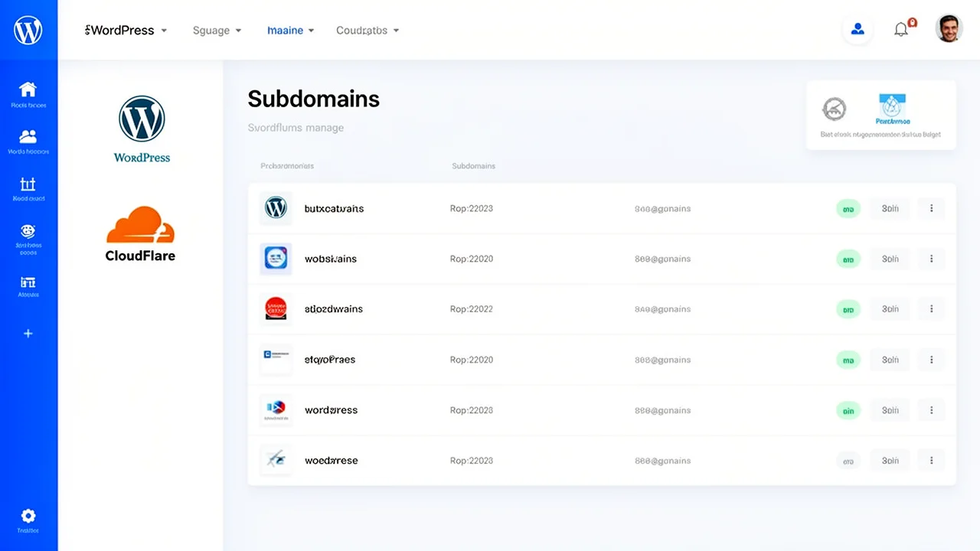Open the Home icon in the sidebar

28,90
